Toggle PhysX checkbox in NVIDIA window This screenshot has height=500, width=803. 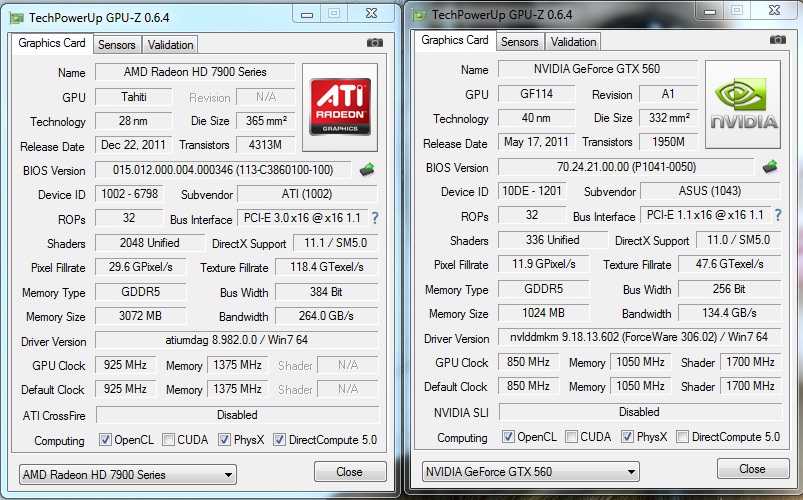click(627, 436)
